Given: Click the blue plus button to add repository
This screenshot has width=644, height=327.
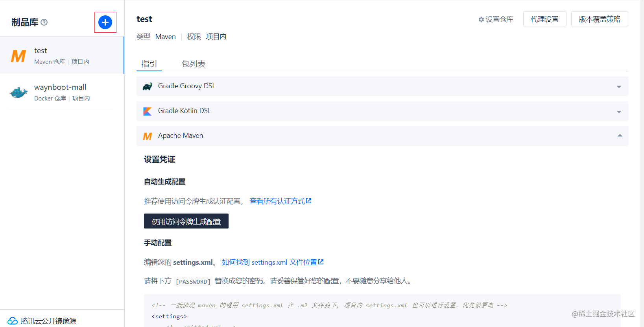Looking at the screenshot, I should pos(105,22).
